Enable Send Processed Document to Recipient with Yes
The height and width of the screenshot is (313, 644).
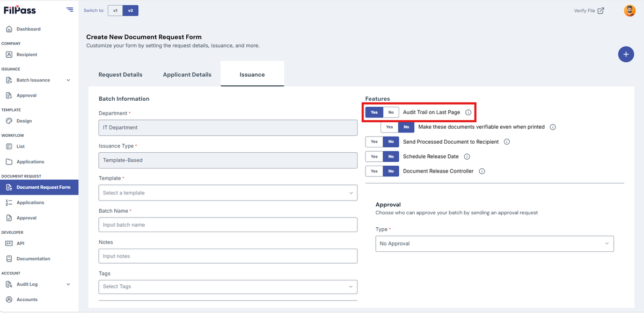[374, 142]
